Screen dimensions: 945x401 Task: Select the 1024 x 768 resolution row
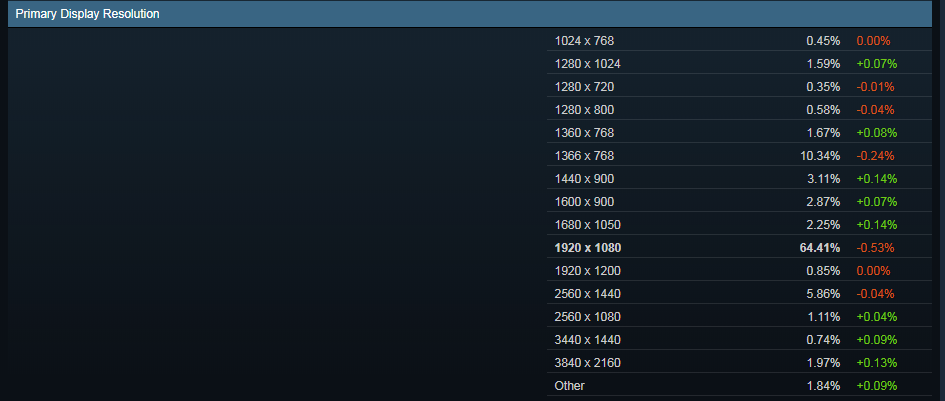coord(584,41)
